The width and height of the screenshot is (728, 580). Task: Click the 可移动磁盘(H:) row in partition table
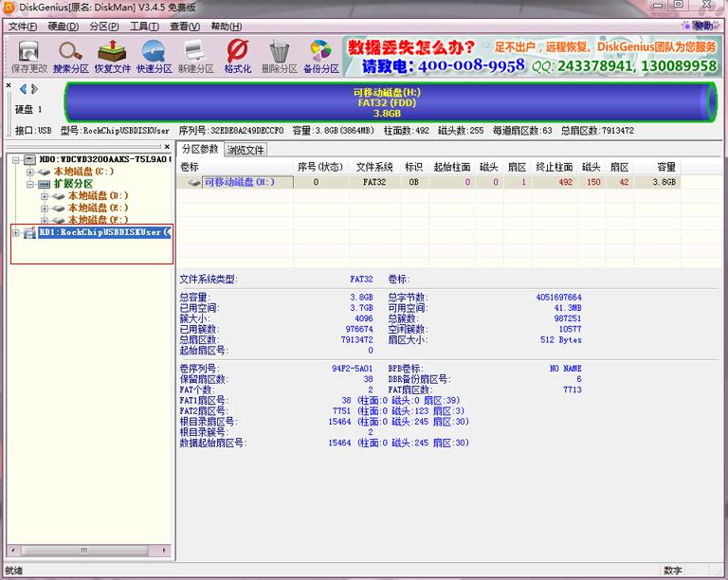(239, 182)
